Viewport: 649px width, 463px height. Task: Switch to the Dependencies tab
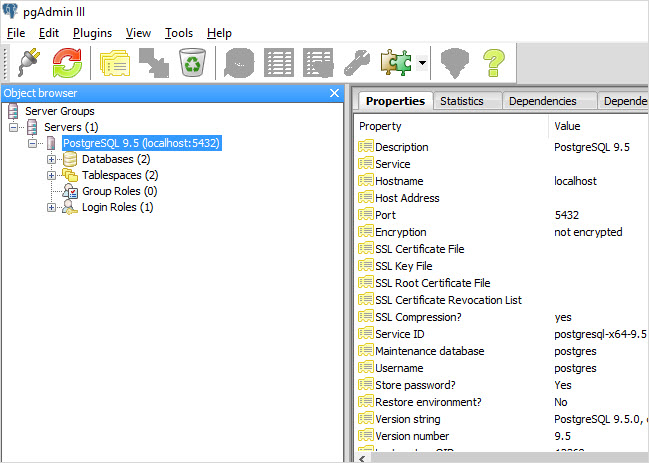(x=542, y=101)
